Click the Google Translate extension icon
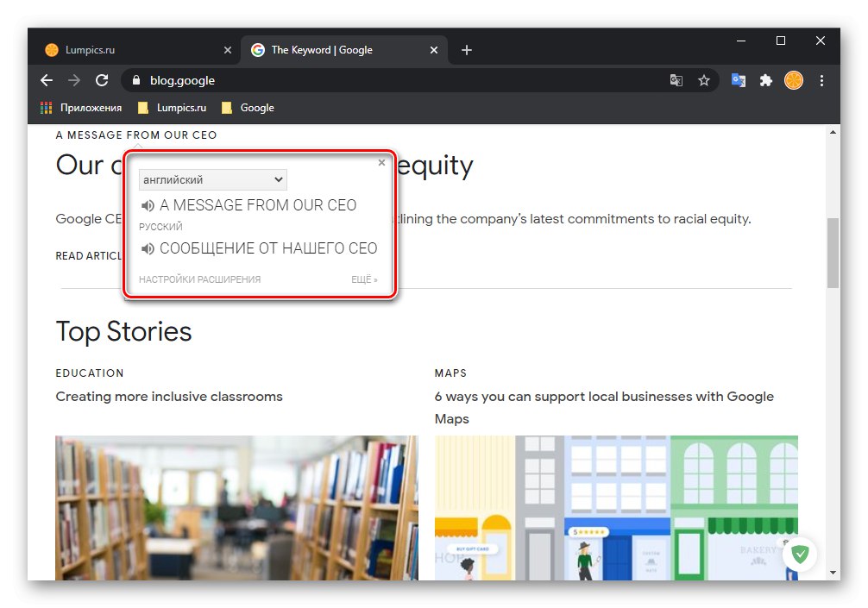This screenshot has width=868, height=608. [x=739, y=80]
